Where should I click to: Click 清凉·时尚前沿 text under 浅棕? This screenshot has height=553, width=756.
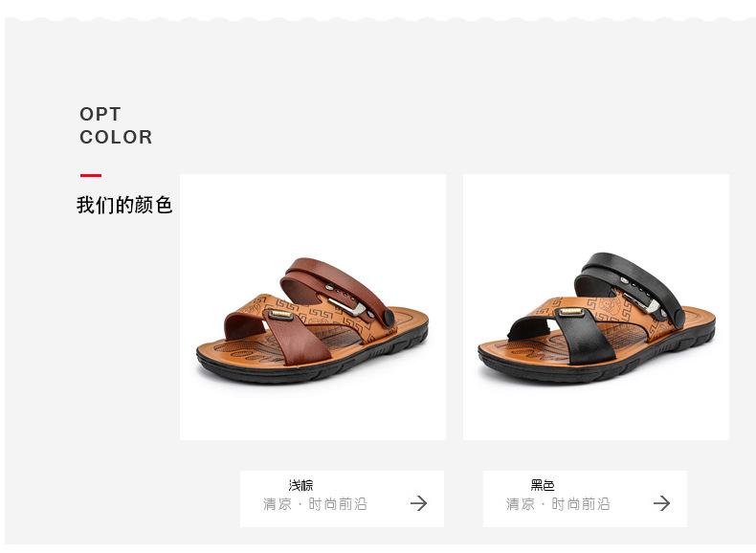(316, 504)
